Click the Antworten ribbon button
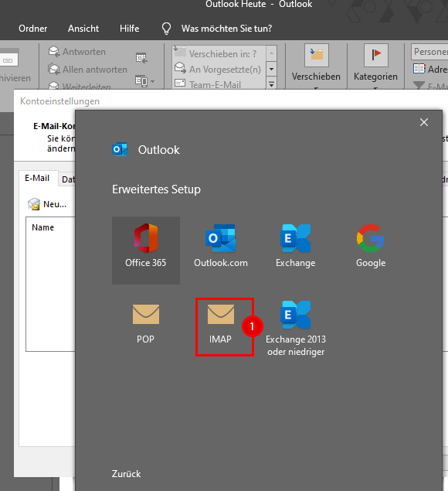This screenshot has height=491, width=448. click(77, 52)
